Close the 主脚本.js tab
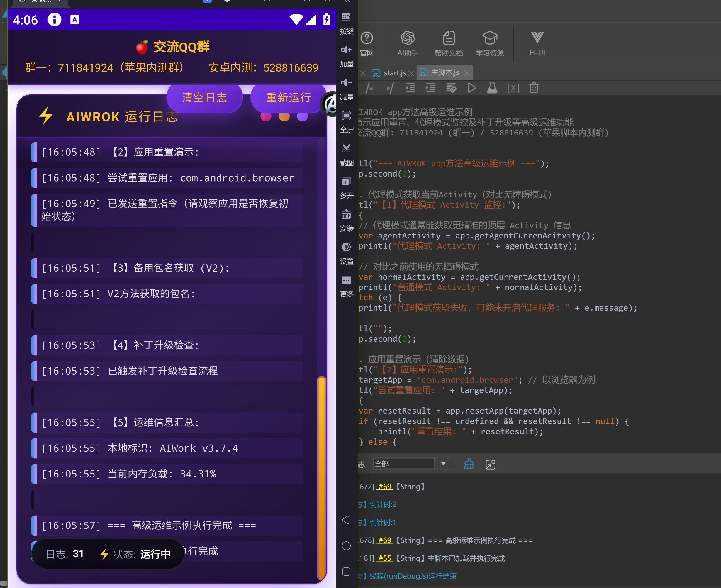 (467, 73)
